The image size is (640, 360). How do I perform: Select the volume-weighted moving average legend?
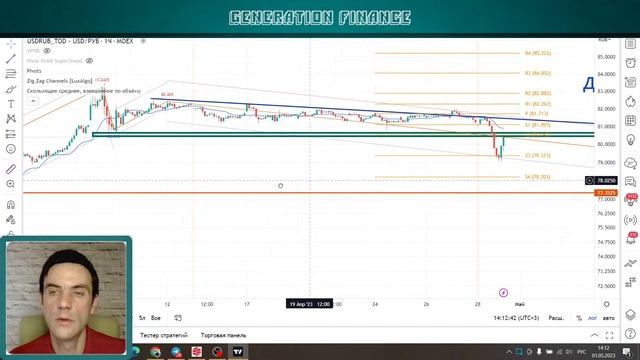click(x=84, y=91)
